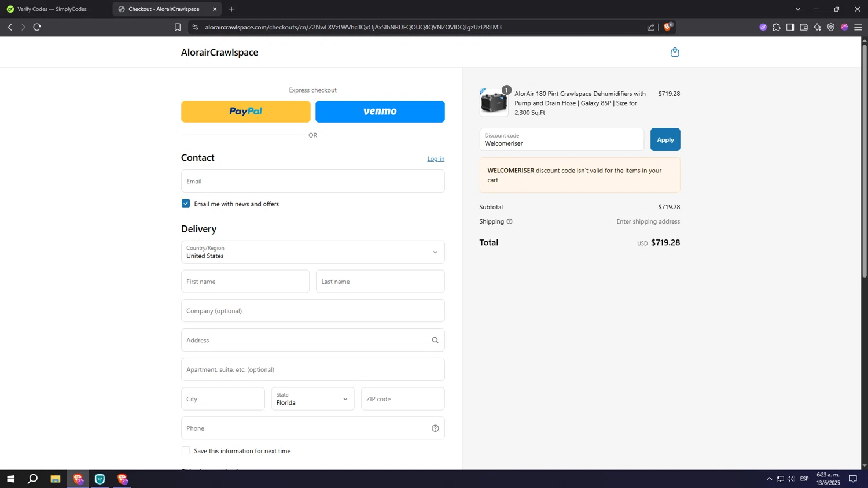Focus the Last name field
868x488 pixels.
click(380, 282)
